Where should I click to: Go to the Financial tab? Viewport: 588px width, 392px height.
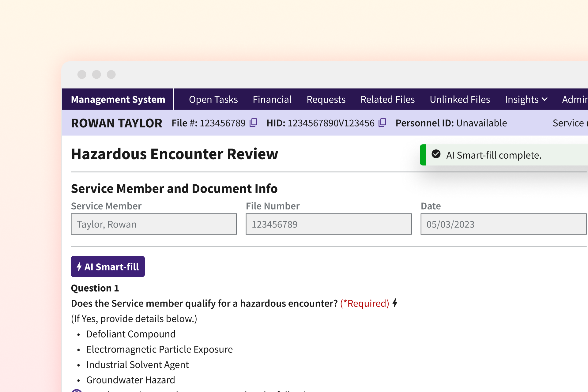272,100
